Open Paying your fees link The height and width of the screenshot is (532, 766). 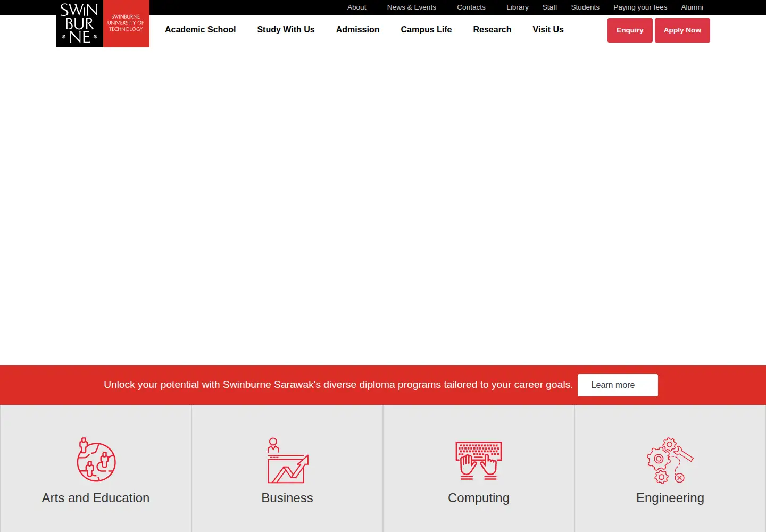[640, 7]
